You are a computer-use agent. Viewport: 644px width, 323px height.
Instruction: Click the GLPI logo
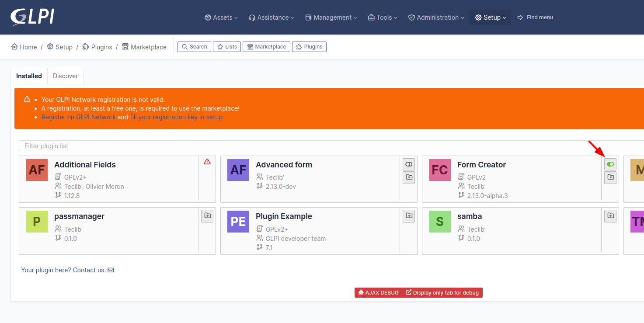[x=32, y=17]
